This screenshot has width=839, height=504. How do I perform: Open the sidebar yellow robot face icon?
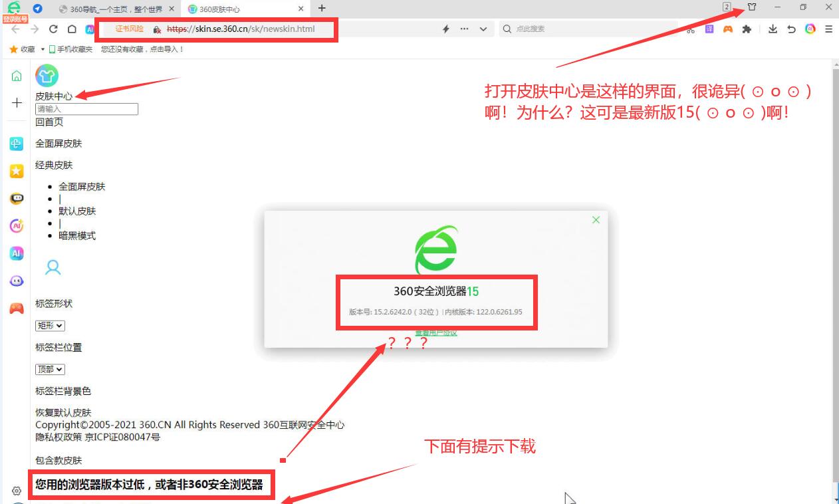click(17, 198)
